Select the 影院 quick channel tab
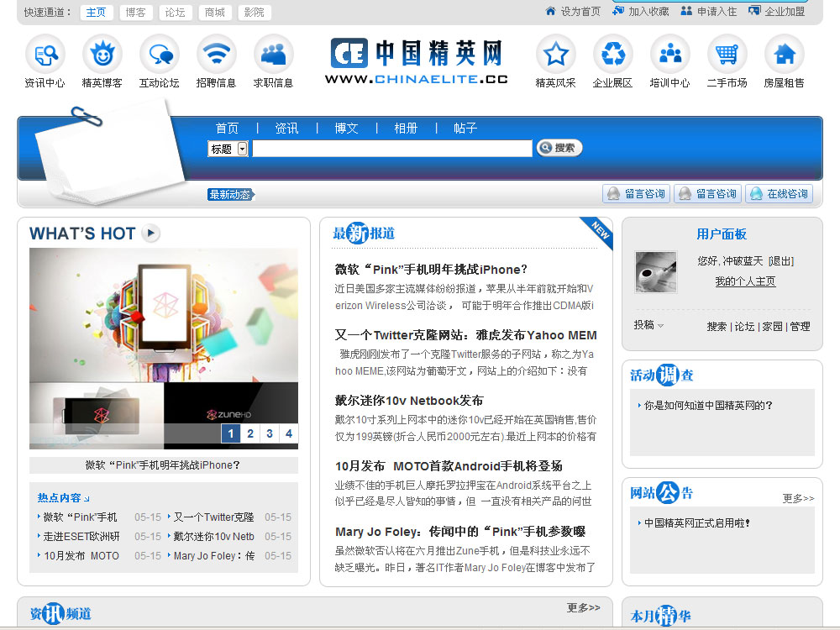This screenshot has width=840, height=630. (x=255, y=13)
